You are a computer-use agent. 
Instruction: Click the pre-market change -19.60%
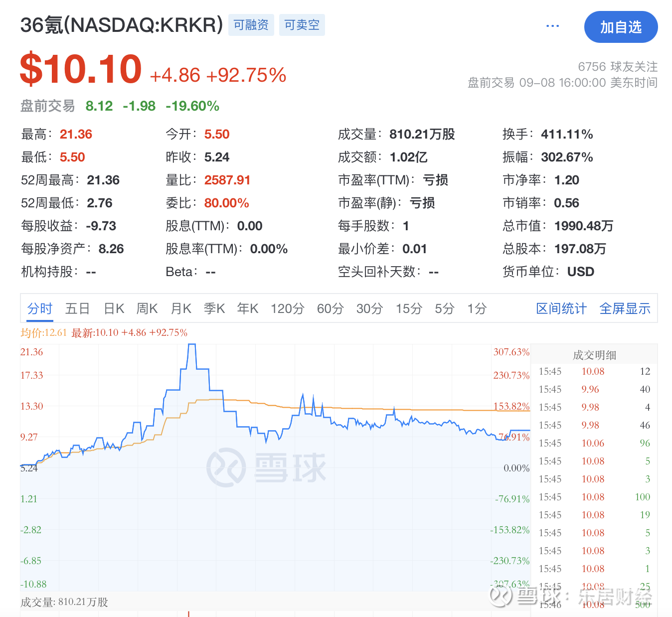point(192,106)
